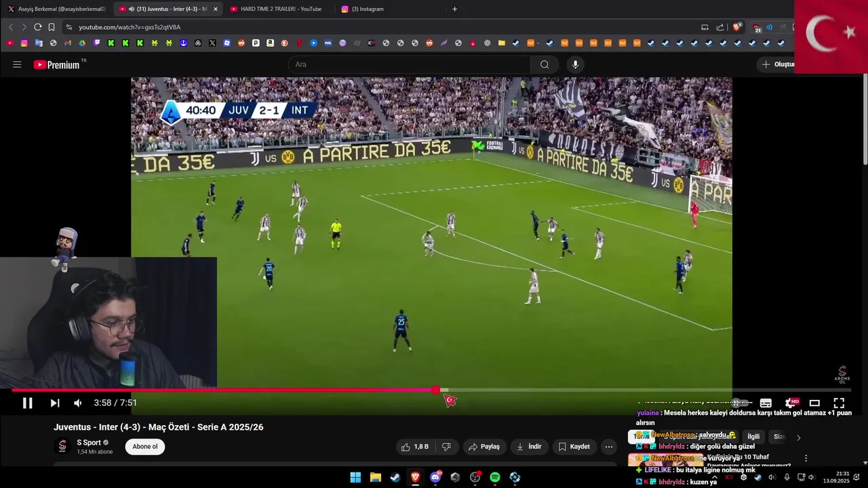
Task: Start voice search with microphone icon
Action: [575, 64]
